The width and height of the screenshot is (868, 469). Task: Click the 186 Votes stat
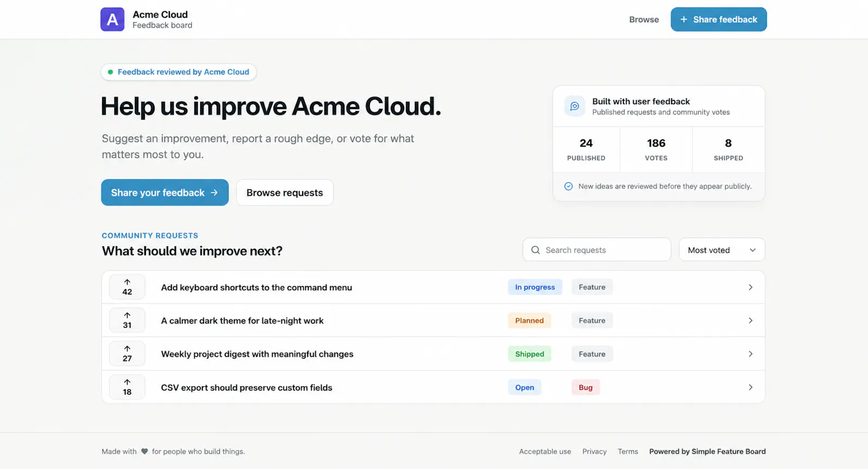pyautogui.click(x=656, y=150)
